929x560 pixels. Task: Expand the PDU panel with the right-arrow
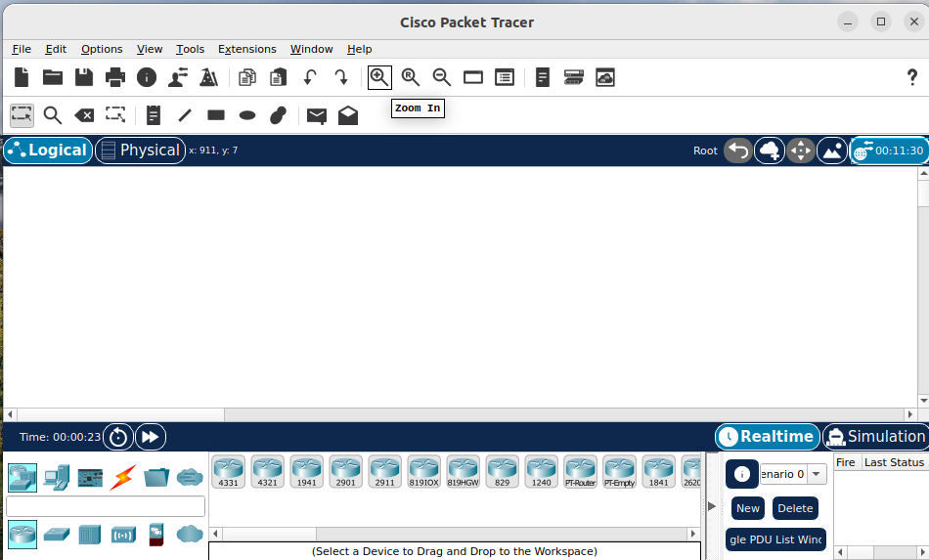click(x=712, y=506)
